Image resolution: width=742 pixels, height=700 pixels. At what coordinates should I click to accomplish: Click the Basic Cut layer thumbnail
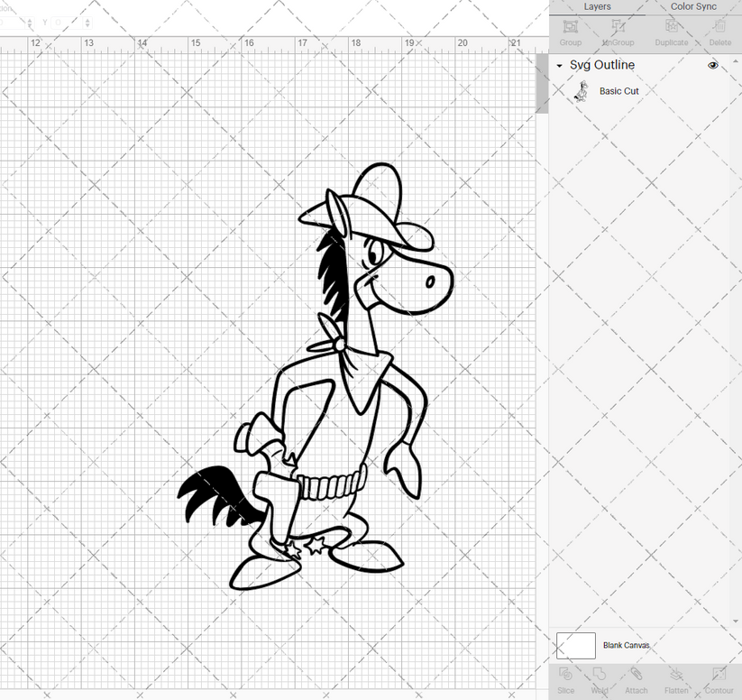point(582,90)
